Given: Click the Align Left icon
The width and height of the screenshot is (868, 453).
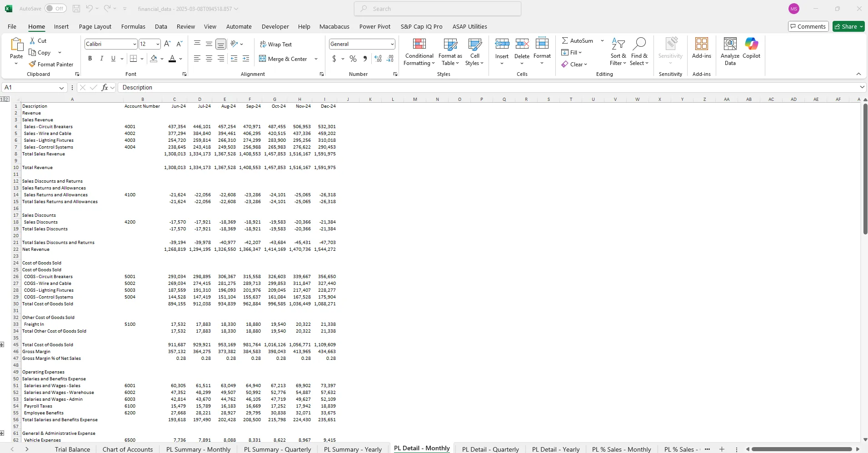Looking at the screenshot, I should (197, 59).
